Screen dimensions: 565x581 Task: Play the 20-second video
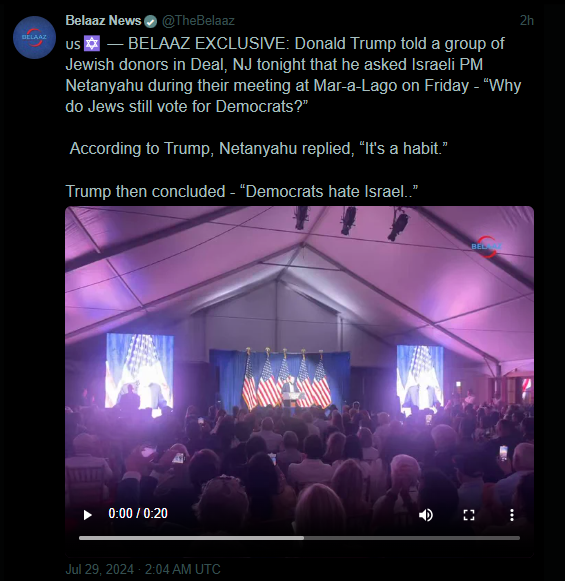click(87, 515)
